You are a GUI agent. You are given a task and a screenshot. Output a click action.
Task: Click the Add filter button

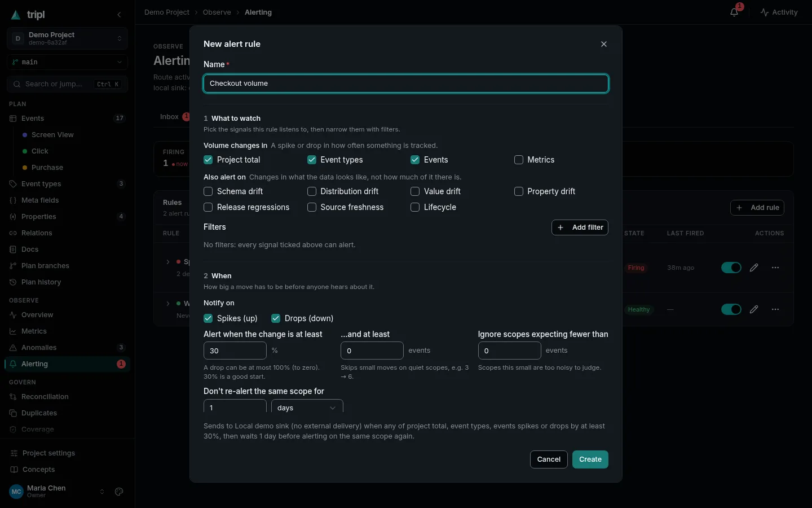(580, 227)
